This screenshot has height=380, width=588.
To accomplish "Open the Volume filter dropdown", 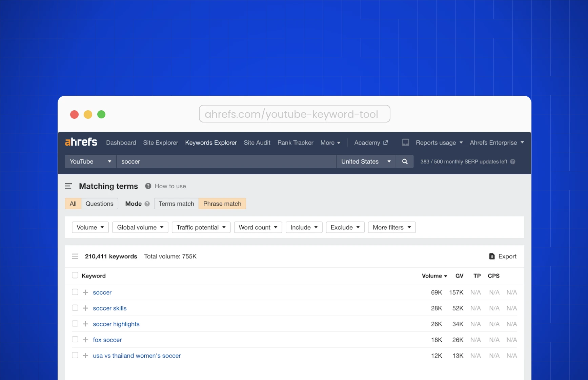I will tap(90, 227).
